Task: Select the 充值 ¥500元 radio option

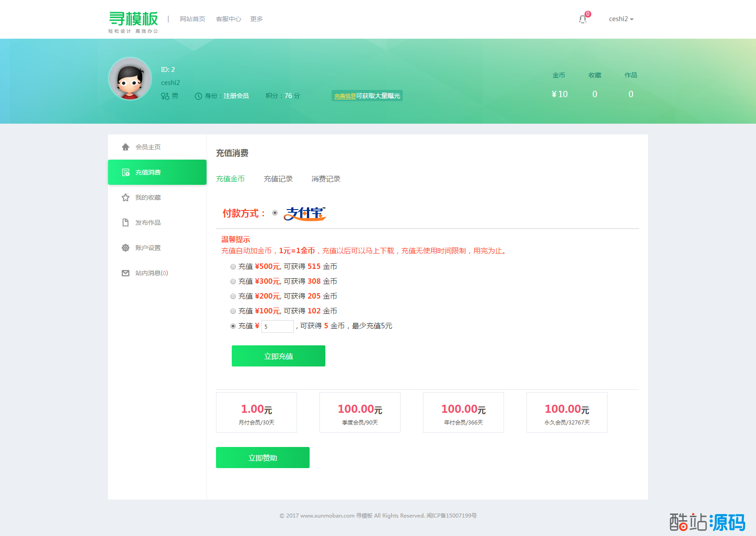Action: click(x=233, y=267)
